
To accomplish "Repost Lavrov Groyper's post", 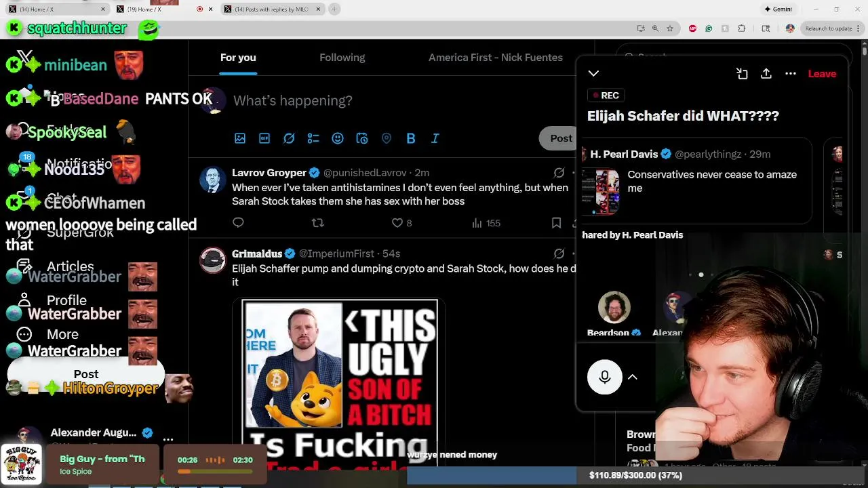I will pos(317,222).
